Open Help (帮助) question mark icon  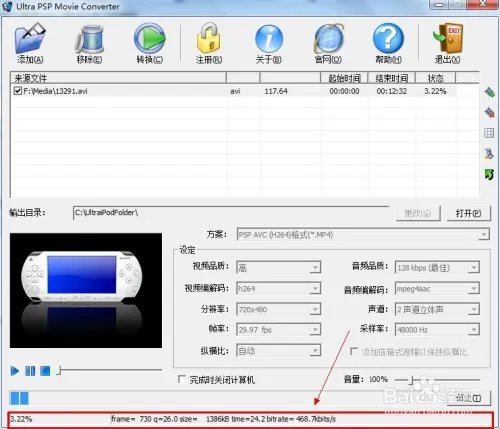(x=388, y=38)
